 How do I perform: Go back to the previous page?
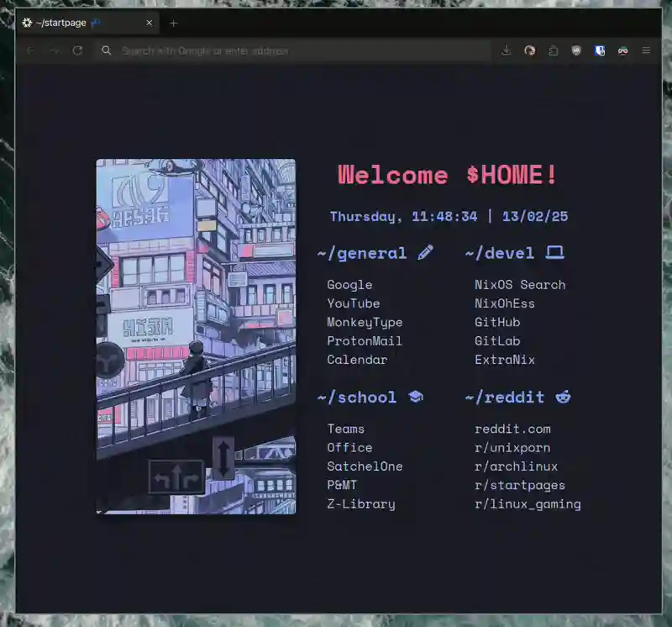click(x=30, y=50)
